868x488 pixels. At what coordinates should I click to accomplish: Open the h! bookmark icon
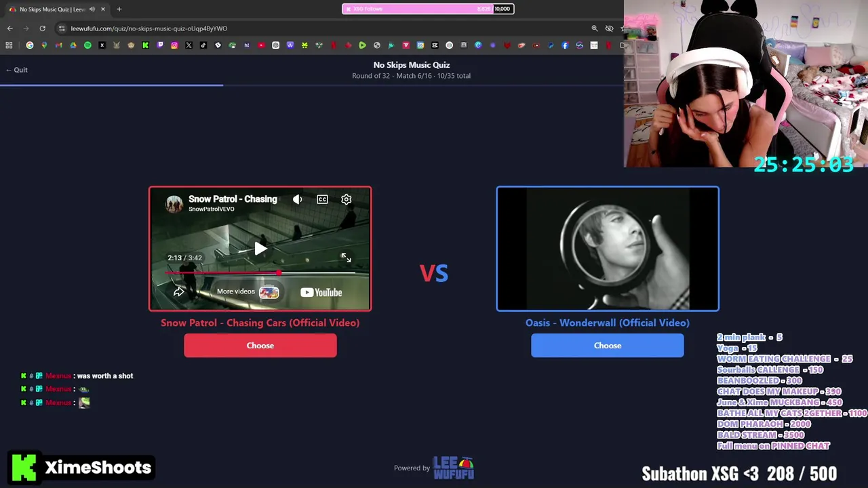coord(247,45)
